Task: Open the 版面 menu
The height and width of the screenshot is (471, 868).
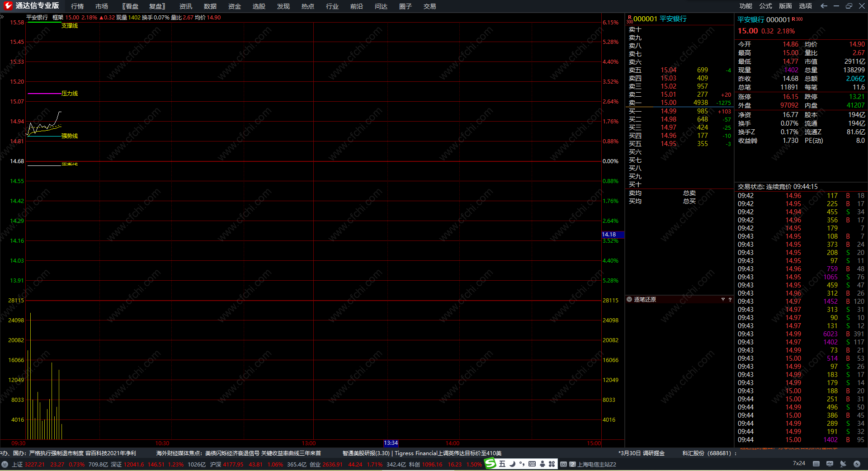Action: click(x=786, y=6)
